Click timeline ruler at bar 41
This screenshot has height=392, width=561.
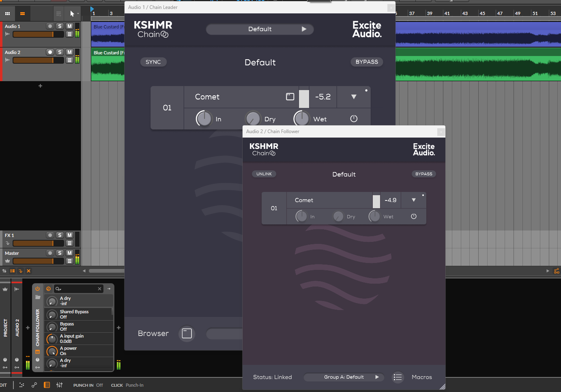[447, 13]
